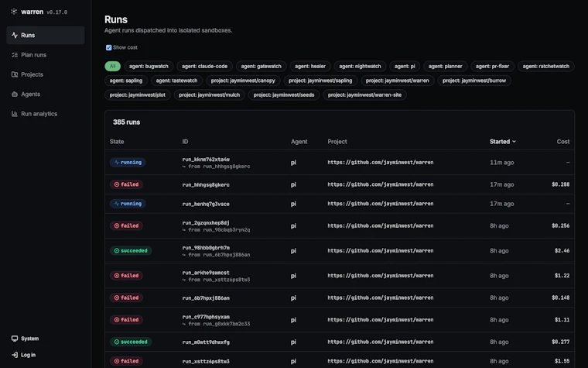588x368 pixels.
Task: Filter by agent: claude-code
Action: coord(205,66)
